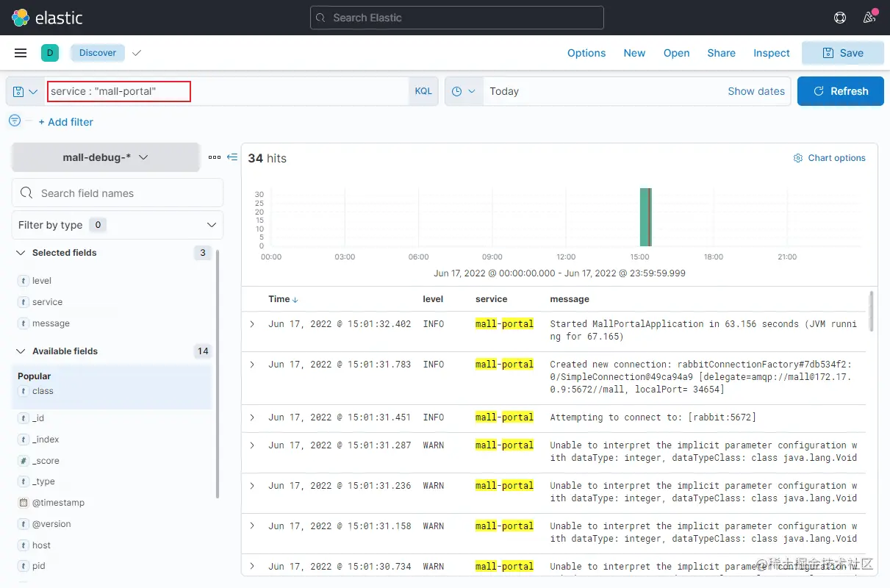Click the message column header
Screen dimensions: 890x588
[570, 299]
